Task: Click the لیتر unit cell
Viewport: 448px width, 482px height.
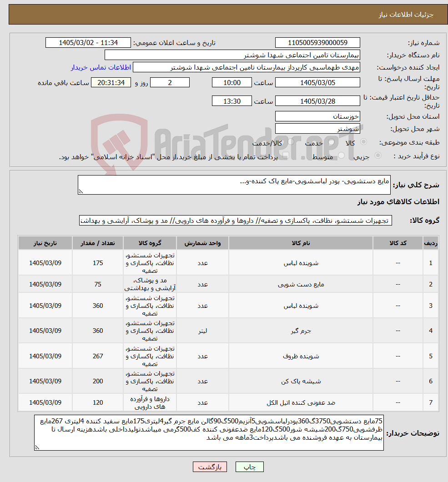Action: [202, 331]
